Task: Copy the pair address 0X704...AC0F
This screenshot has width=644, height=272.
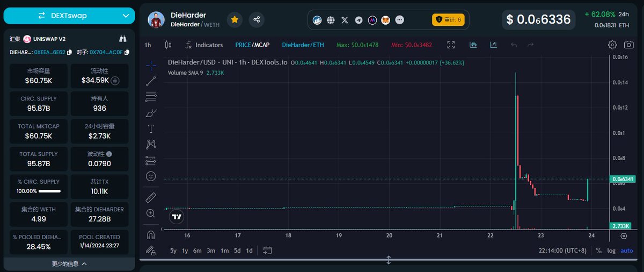Action: pos(128,52)
